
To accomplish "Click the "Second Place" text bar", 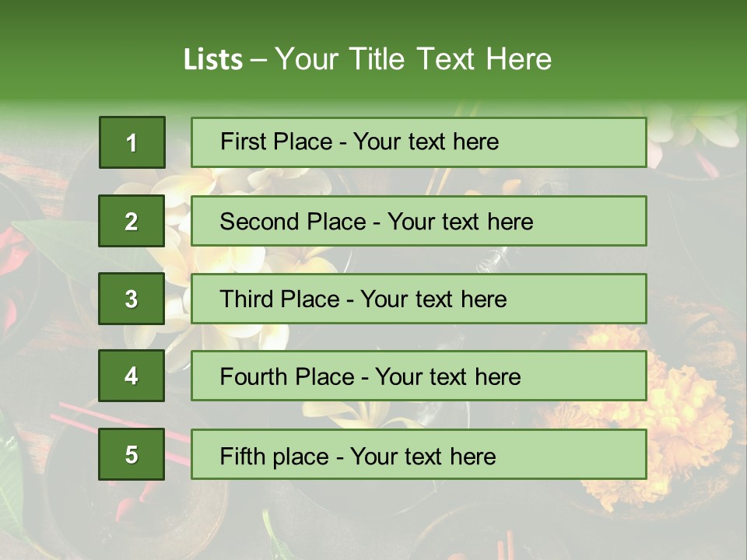I will click(419, 221).
